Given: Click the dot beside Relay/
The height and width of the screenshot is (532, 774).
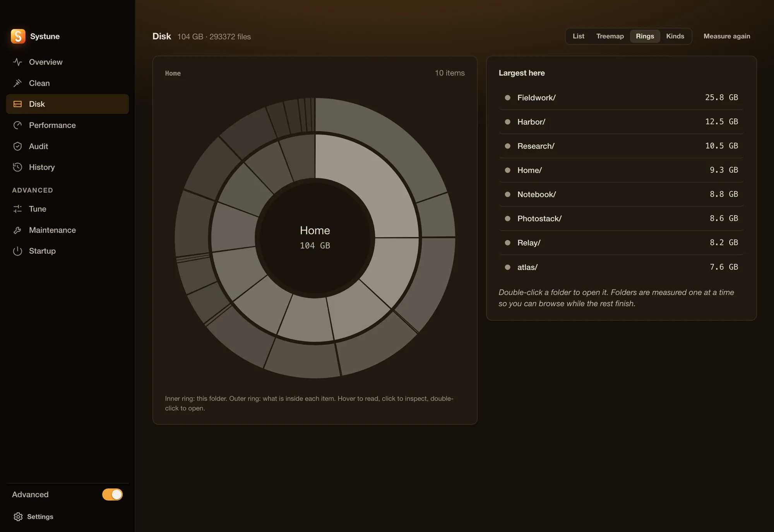Looking at the screenshot, I should [507, 243].
